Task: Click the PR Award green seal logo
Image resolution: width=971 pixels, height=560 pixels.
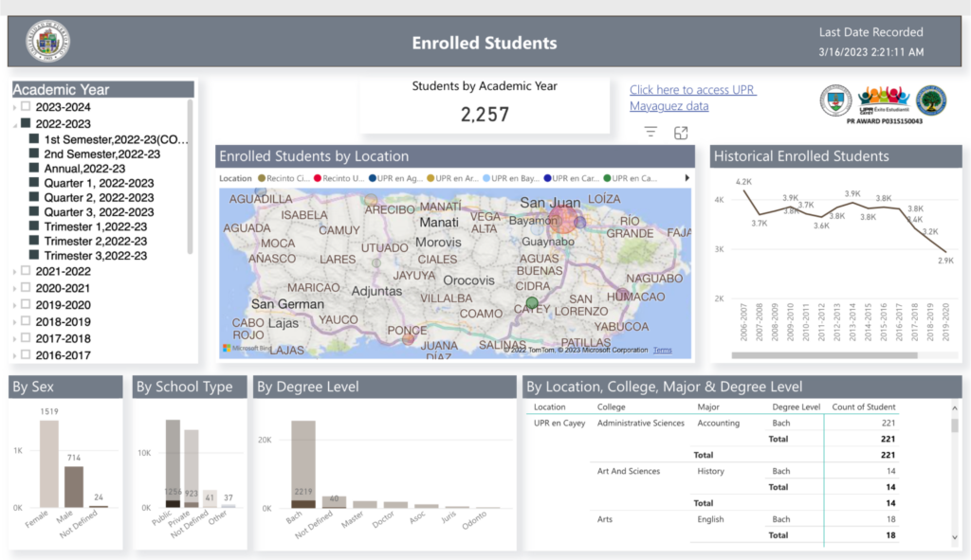Action: click(930, 100)
